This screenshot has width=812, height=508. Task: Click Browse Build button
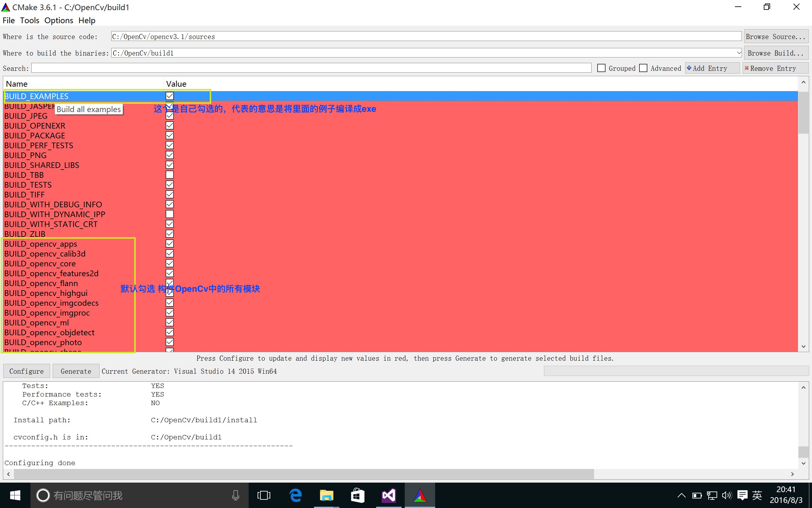776,53
